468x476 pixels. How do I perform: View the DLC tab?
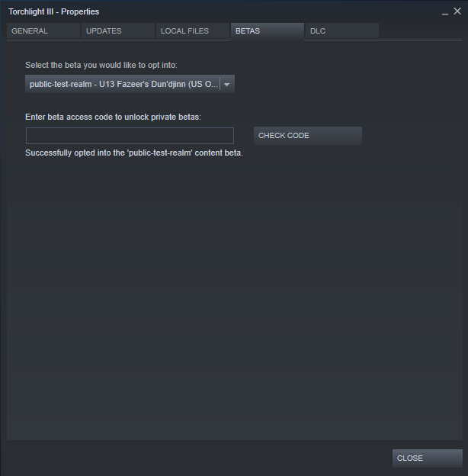coord(342,31)
